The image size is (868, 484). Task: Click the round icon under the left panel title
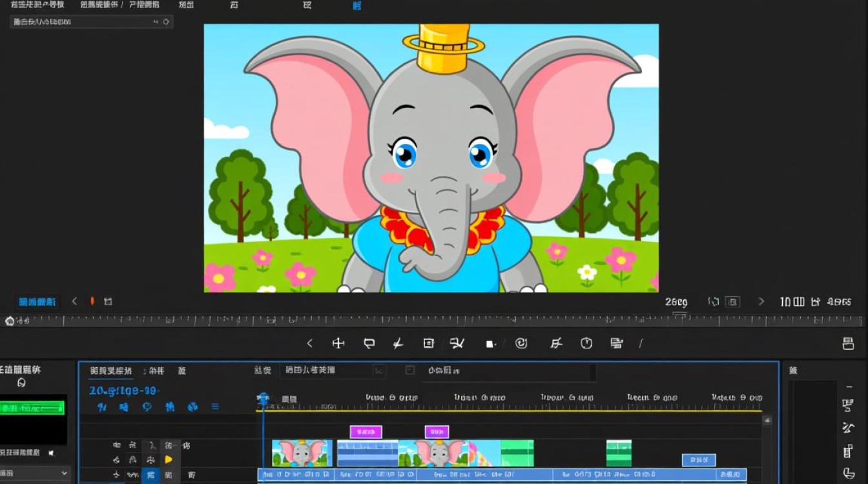(21, 383)
